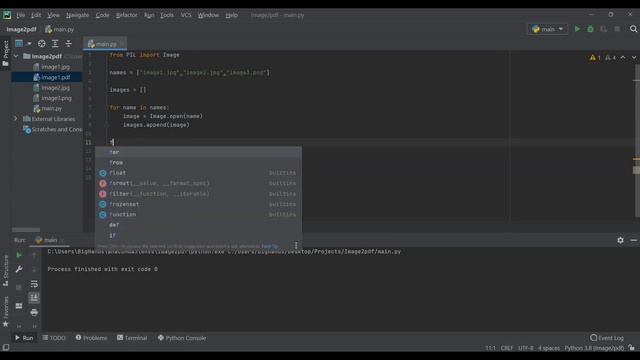Open Search Everywhere magnifier icon

[x=633, y=29]
